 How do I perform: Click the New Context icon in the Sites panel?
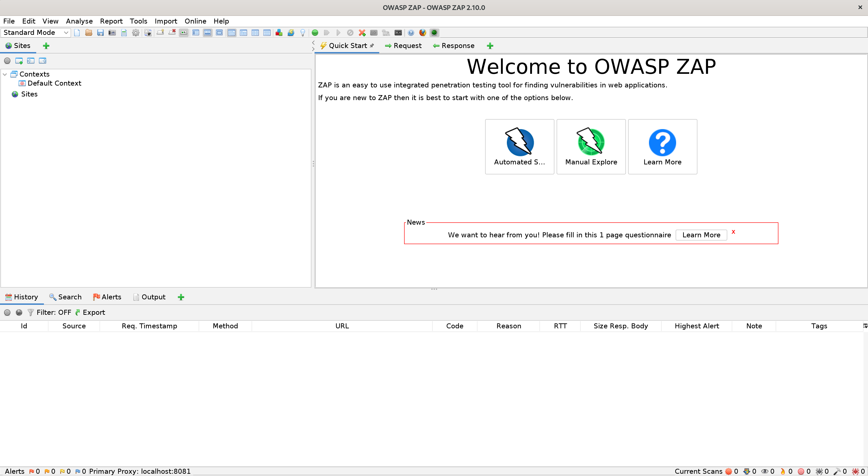(x=19, y=61)
